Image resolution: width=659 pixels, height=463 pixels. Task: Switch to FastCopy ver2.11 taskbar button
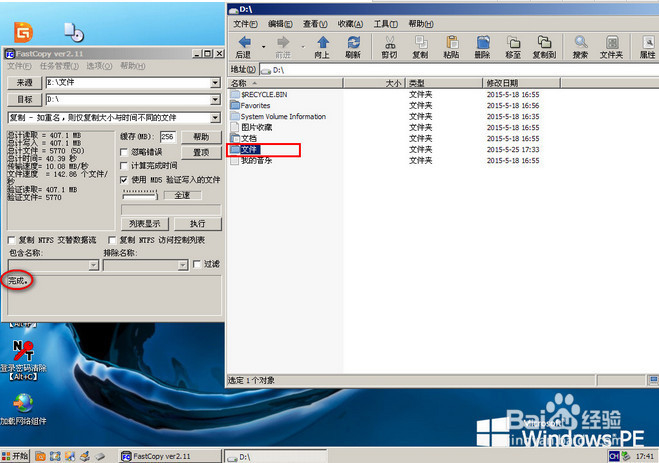pyautogui.click(x=170, y=456)
